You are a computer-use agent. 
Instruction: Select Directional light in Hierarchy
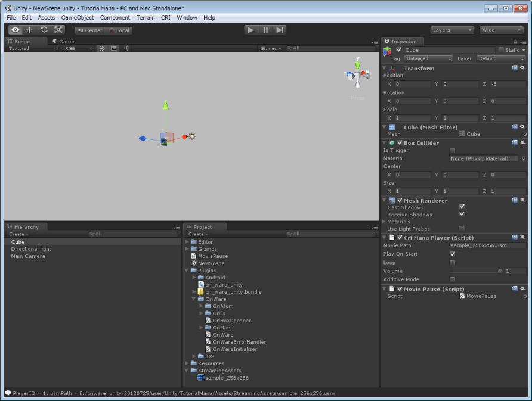pyautogui.click(x=31, y=249)
